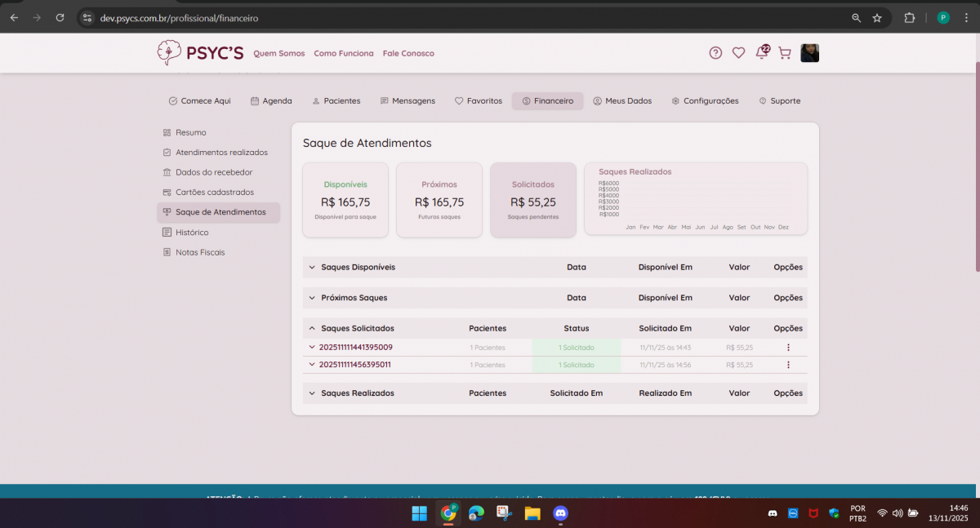Click the user profile avatar
Screen dimensions: 980x528
pos(809,53)
